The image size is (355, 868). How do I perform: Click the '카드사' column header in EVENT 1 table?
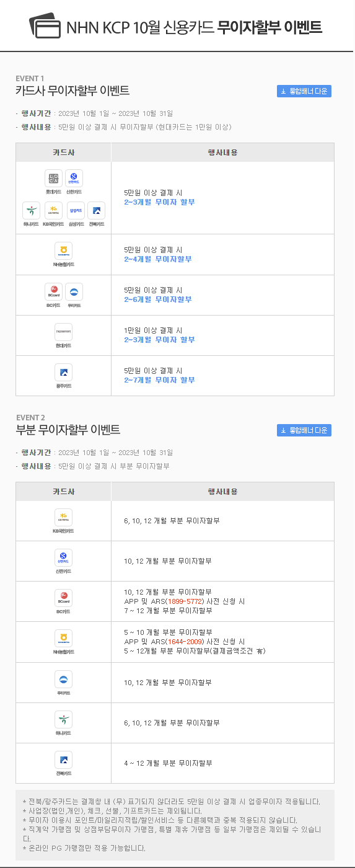pos(63,153)
